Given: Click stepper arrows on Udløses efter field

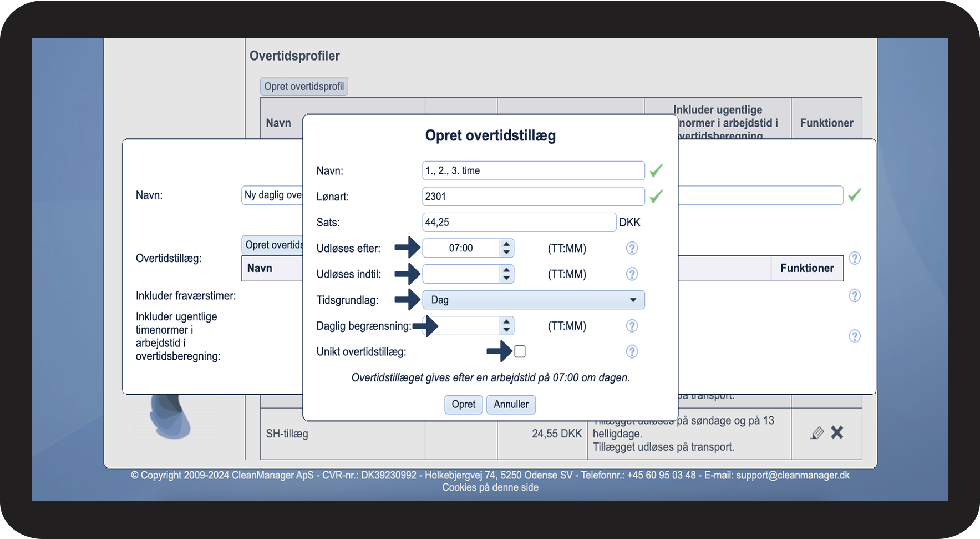Looking at the screenshot, I should (506, 248).
